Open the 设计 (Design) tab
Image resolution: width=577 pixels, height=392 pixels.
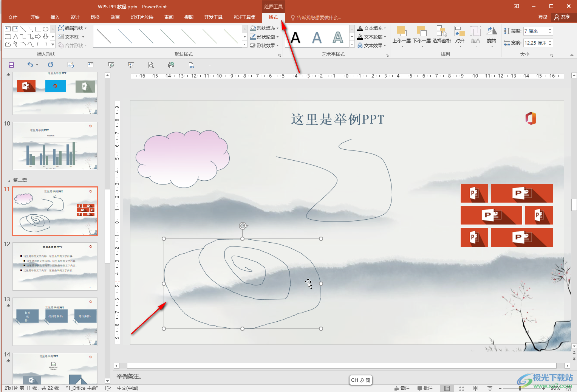point(75,17)
